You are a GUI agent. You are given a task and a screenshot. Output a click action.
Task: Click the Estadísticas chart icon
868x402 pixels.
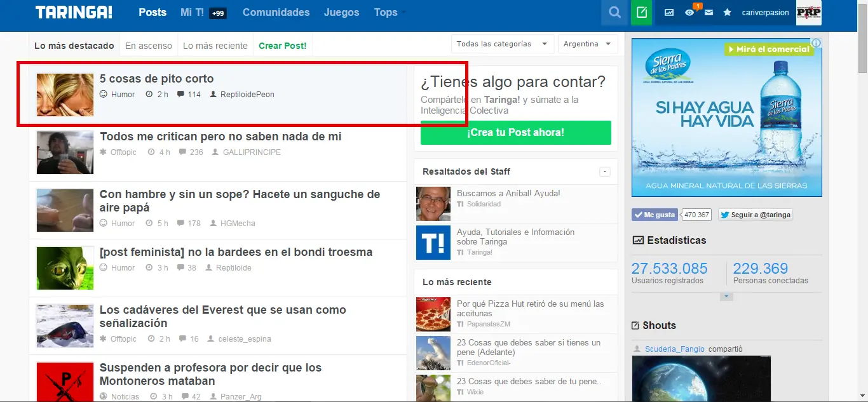coord(638,240)
